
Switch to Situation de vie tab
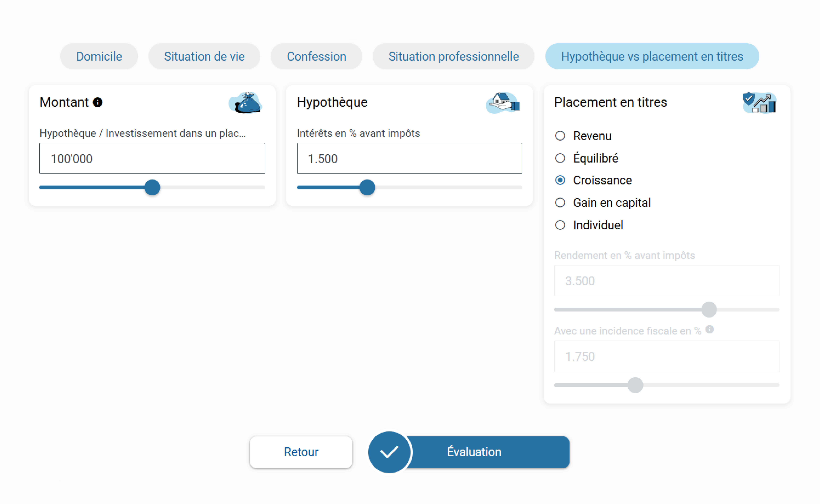[204, 56]
